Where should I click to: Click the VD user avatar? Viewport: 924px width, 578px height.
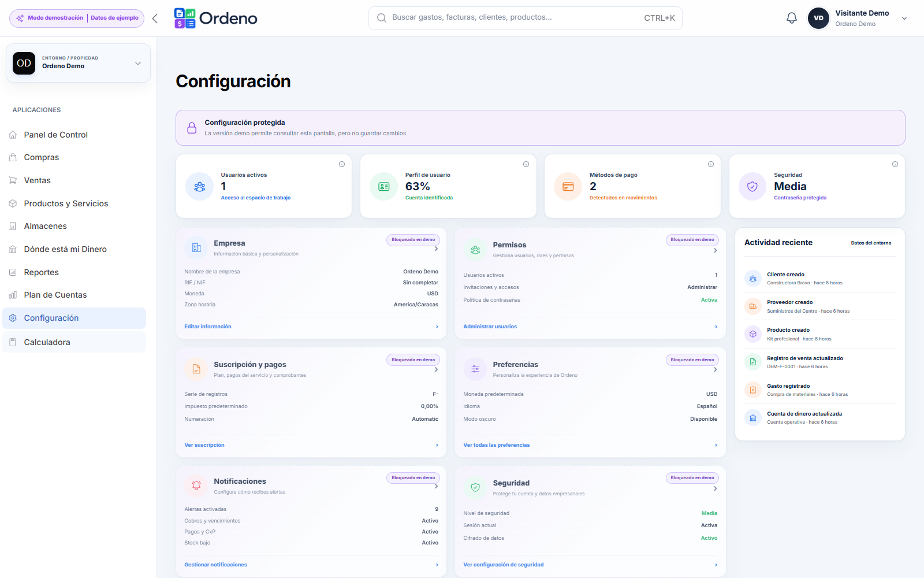pos(818,18)
